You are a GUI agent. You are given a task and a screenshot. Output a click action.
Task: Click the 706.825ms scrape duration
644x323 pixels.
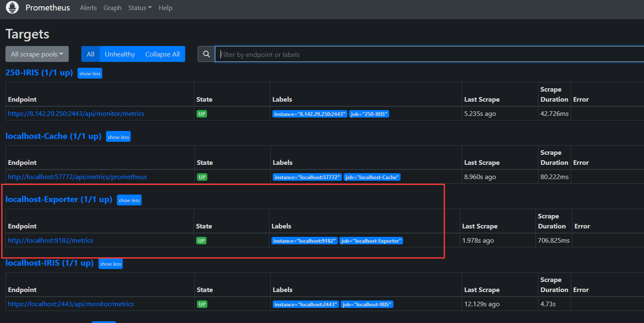pos(554,240)
